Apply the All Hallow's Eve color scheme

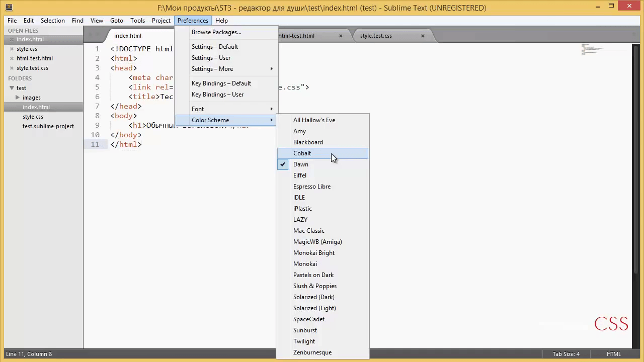coord(323,120)
